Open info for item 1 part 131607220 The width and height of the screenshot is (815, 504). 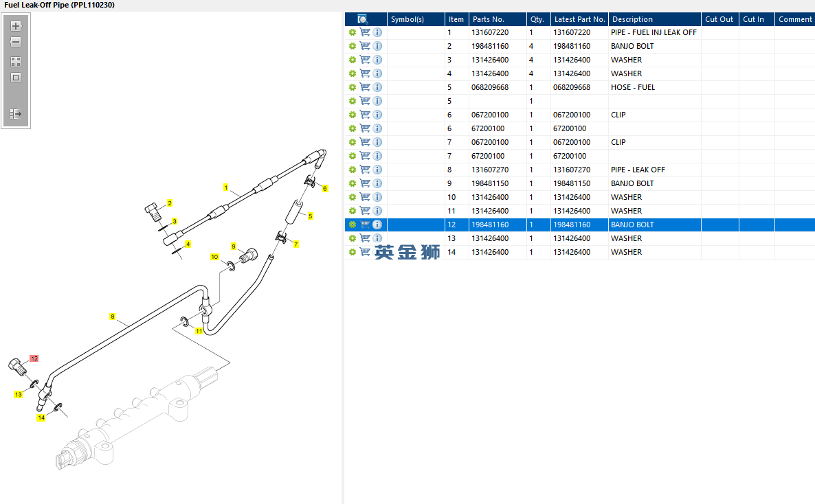click(x=377, y=32)
